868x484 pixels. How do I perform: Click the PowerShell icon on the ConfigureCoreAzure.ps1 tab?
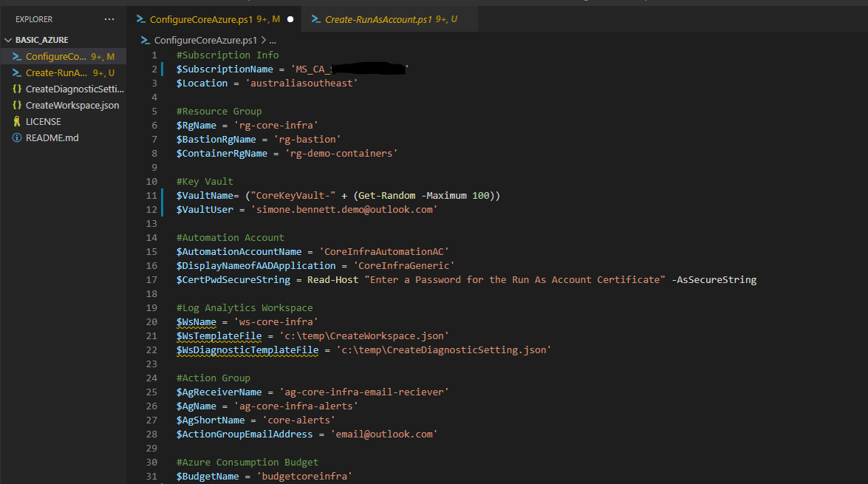[x=140, y=19]
